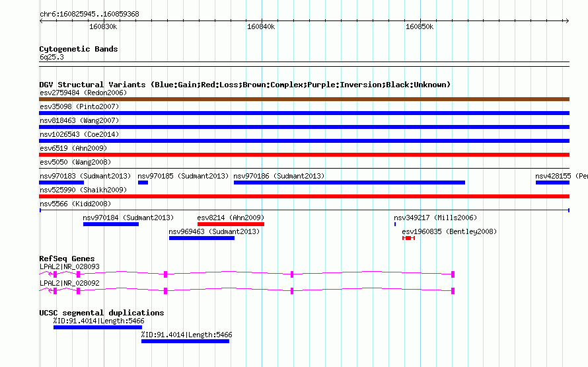The height and width of the screenshot is (367, 588).
Task: Click the right arrow of the coordinate ruler
Action: [x=567, y=21]
